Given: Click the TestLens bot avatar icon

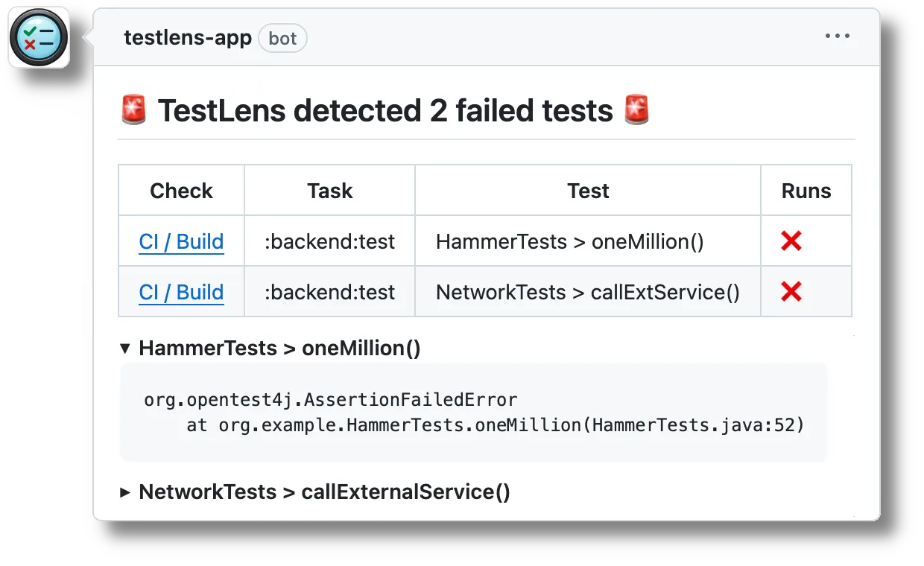Looking at the screenshot, I should click(38, 35).
